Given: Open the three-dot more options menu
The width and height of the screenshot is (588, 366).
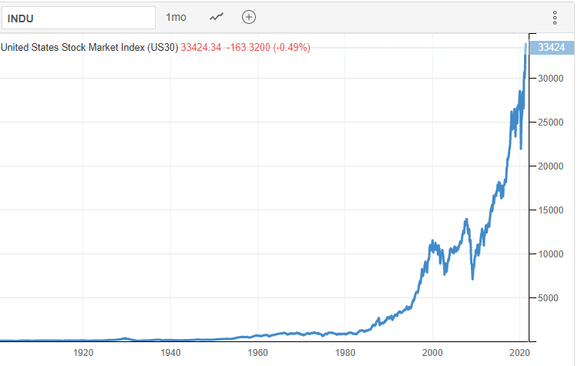Looking at the screenshot, I should pos(555,18).
